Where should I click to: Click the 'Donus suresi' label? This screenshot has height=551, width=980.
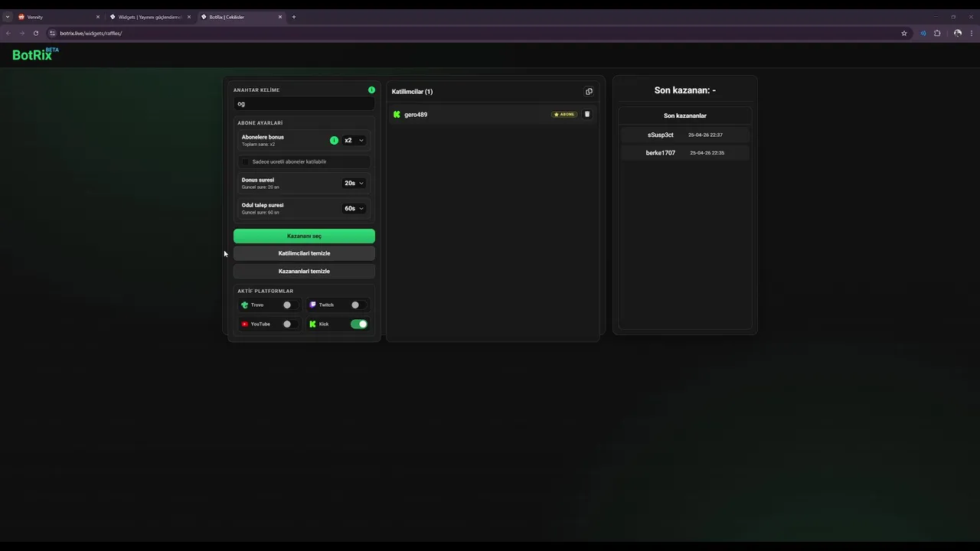tap(258, 181)
